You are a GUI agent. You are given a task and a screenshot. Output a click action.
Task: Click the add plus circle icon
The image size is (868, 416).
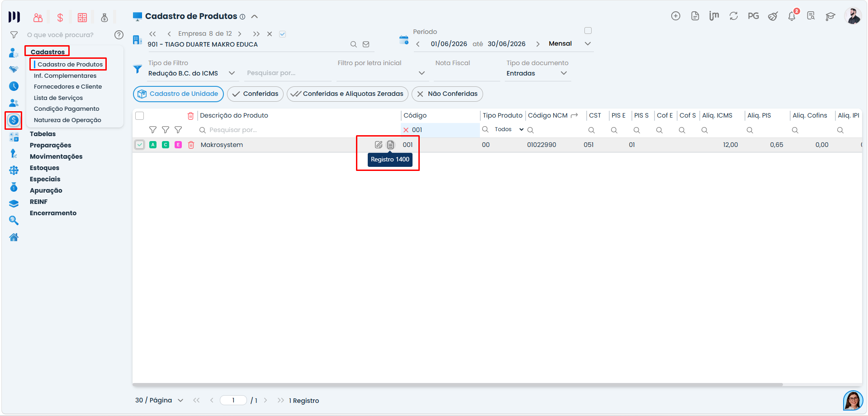pyautogui.click(x=676, y=16)
